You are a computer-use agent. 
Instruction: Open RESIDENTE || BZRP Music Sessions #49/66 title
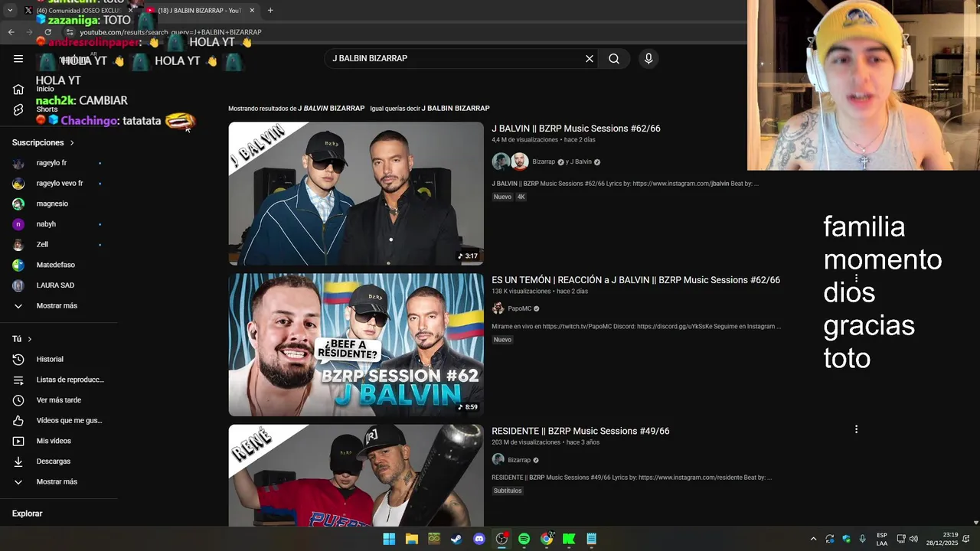[x=580, y=431]
